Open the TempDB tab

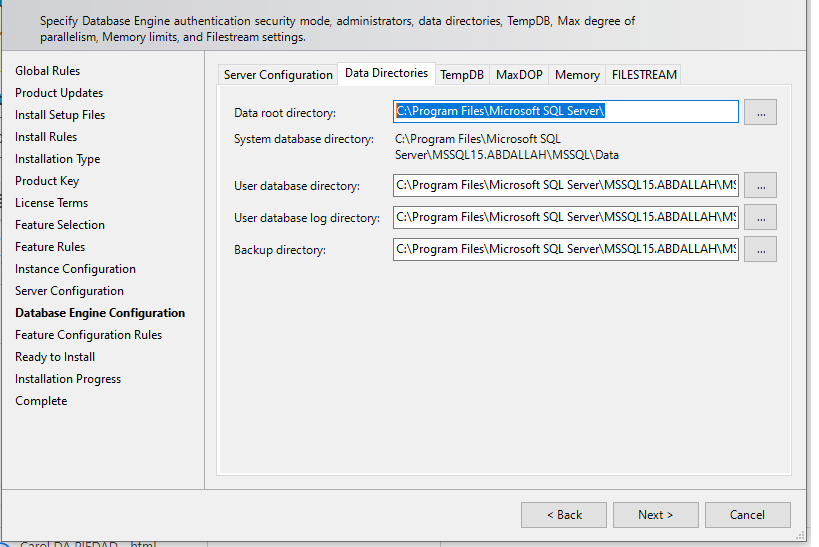pos(462,75)
